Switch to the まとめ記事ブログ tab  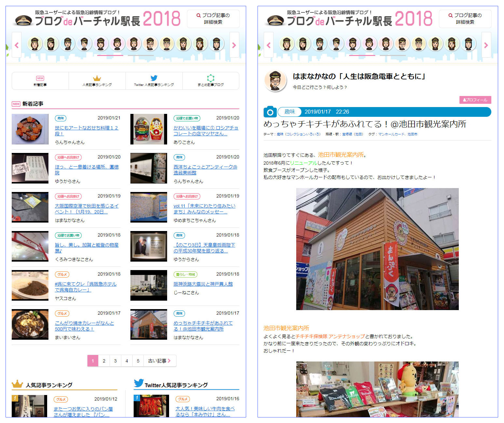tap(211, 81)
